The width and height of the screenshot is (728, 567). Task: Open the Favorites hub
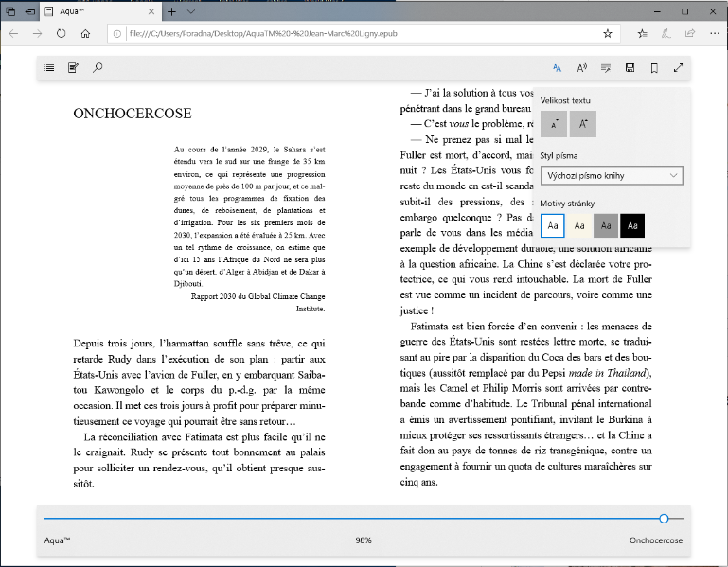click(x=642, y=33)
